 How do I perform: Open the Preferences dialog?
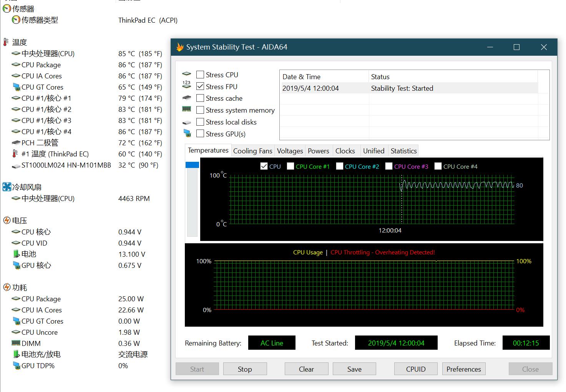point(463,369)
